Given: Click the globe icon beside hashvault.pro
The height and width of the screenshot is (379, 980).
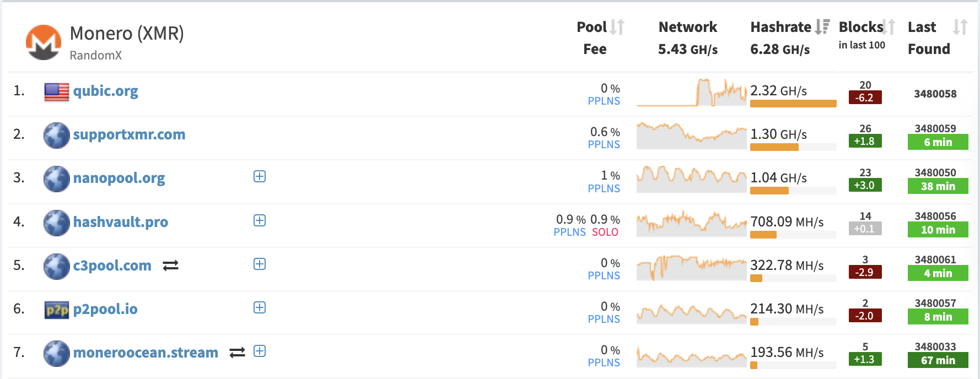Looking at the screenshot, I should pyautogui.click(x=56, y=223).
